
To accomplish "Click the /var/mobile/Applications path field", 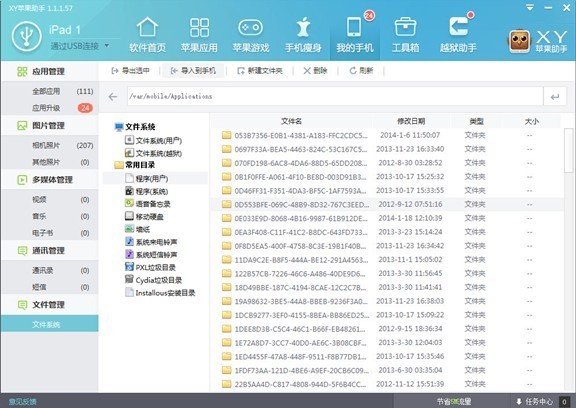I will 335,97.
